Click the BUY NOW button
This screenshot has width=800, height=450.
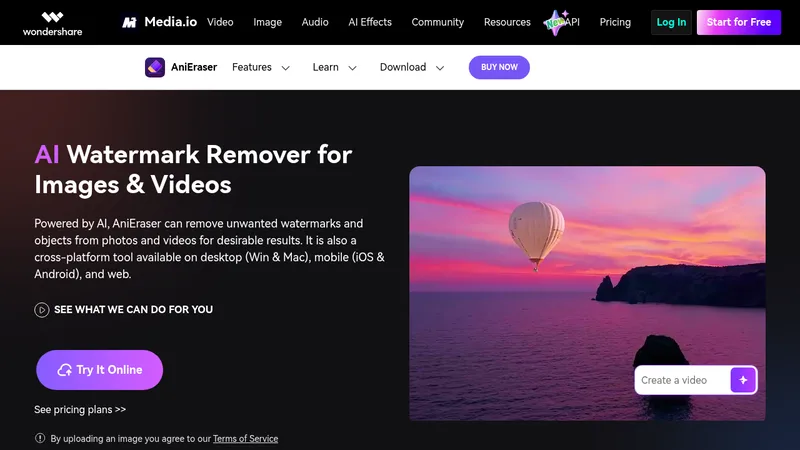(x=499, y=67)
